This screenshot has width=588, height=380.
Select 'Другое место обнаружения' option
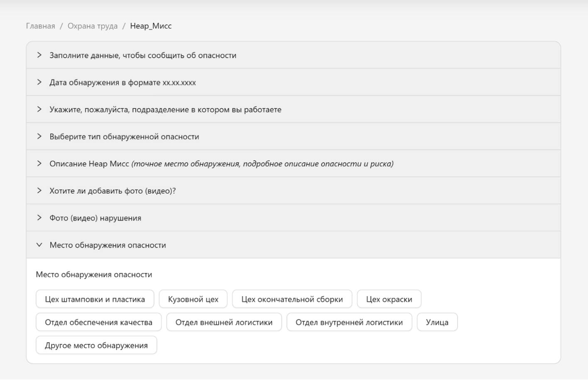96,345
